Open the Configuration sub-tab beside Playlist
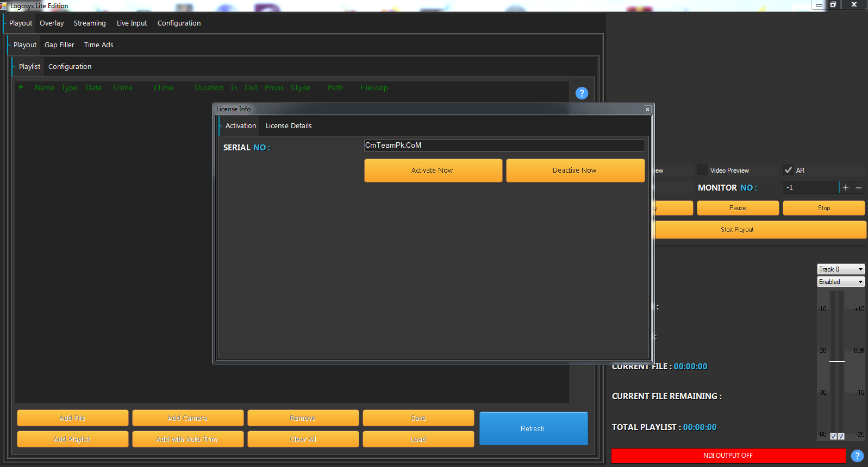 pyautogui.click(x=70, y=67)
